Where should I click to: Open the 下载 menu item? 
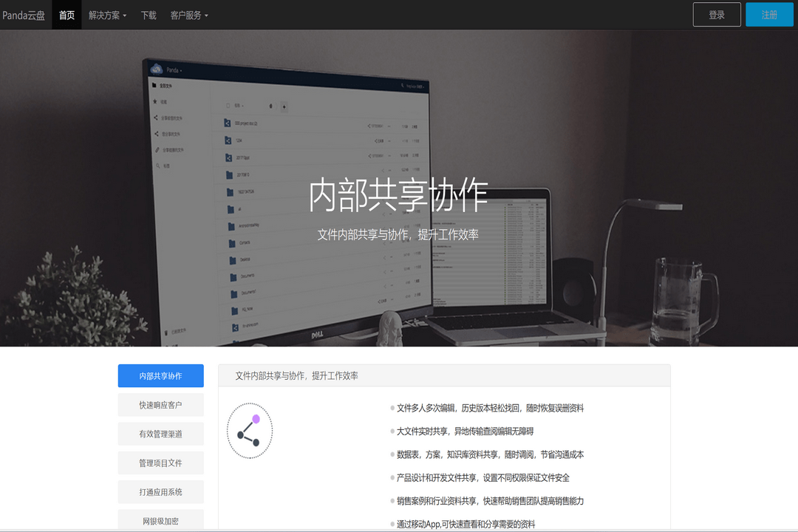tap(148, 14)
